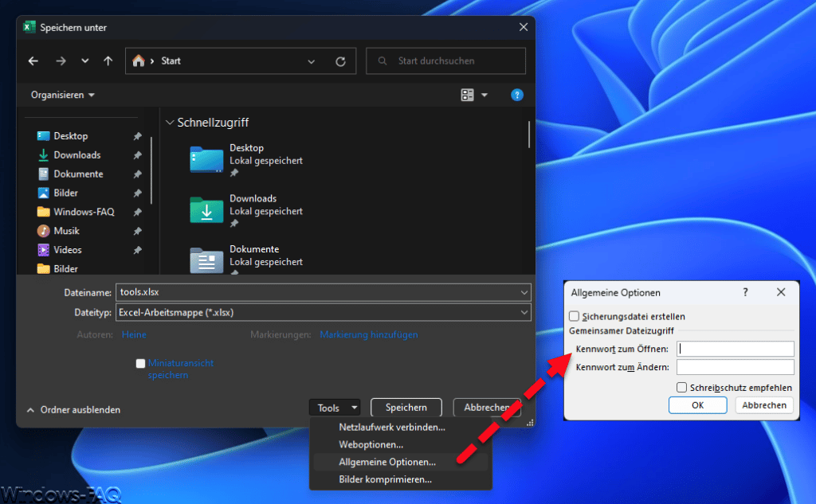Select pinned Bilder in the sidebar
The image size is (816, 504).
65,193
